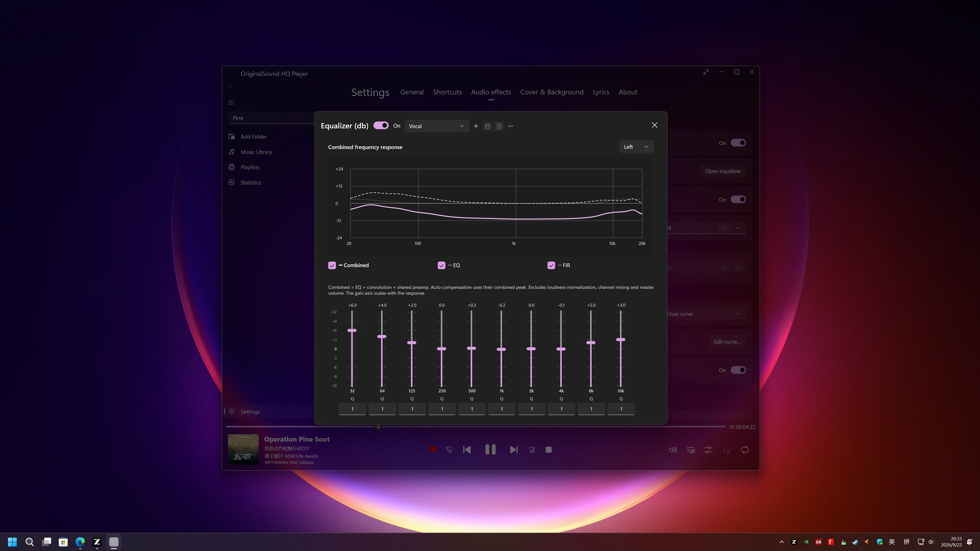Click the 16k band slider handle
The height and width of the screenshot is (551, 980).
[x=621, y=339]
